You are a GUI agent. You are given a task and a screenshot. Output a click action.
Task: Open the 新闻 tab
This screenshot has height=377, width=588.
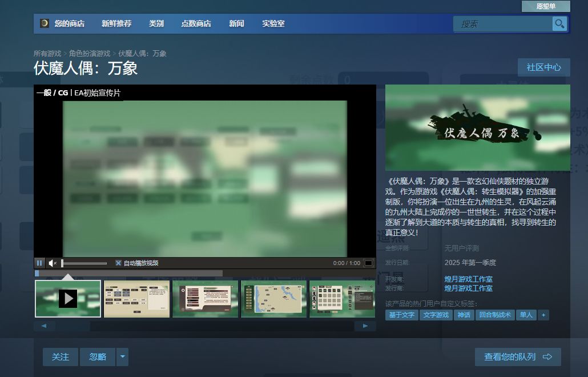point(236,23)
